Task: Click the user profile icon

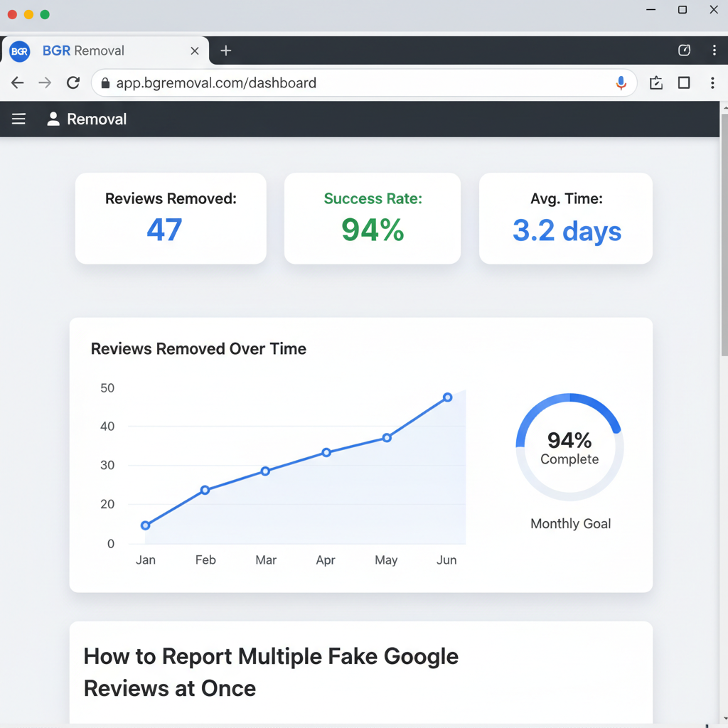Action: 53,119
